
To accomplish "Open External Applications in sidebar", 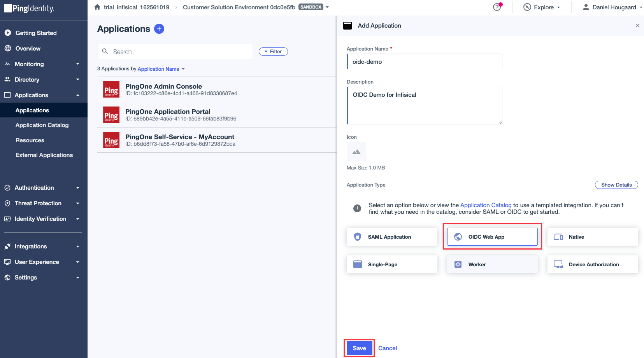I will click(x=44, y=155).
